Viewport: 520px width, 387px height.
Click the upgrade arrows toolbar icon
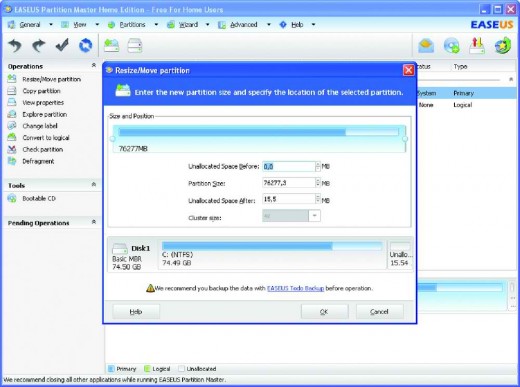477,46
